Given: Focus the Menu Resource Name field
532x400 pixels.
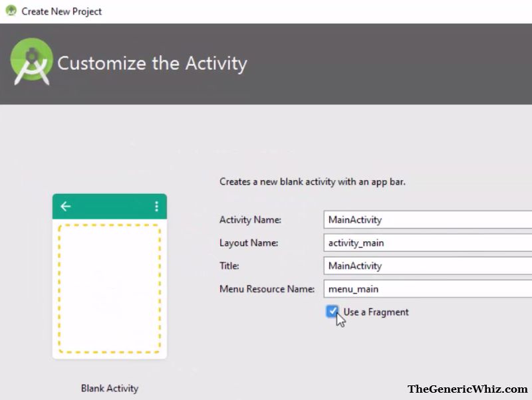Looking at the screenshot, I should coord(428,289).
